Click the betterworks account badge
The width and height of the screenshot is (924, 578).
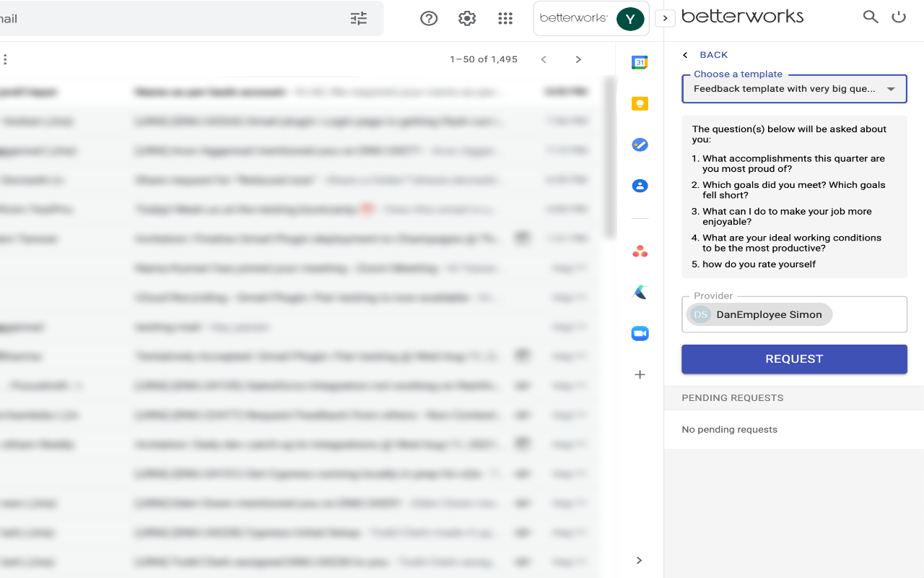point(591,19)
